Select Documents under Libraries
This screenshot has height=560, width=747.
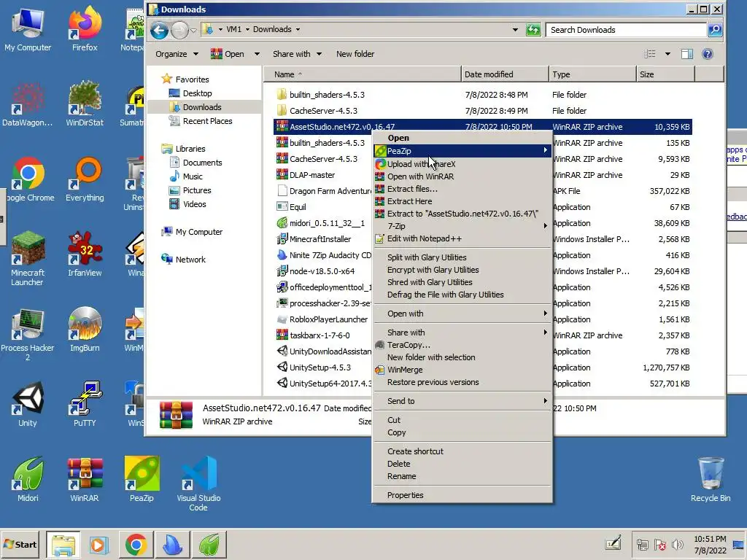tap(203, 163)
